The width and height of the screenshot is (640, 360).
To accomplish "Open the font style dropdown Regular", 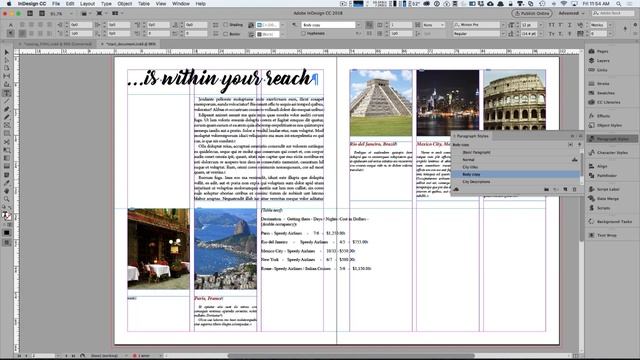I will [503, 34].
